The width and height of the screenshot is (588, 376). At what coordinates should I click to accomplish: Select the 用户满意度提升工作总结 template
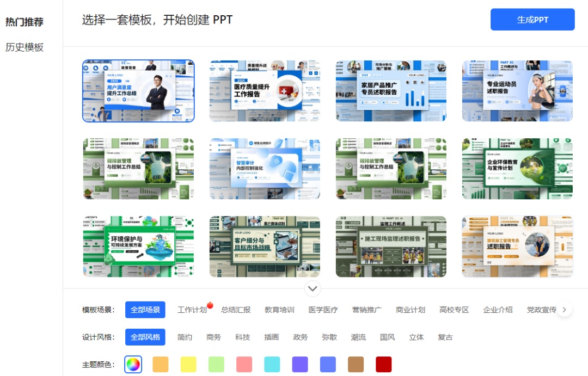click(138, 91)
